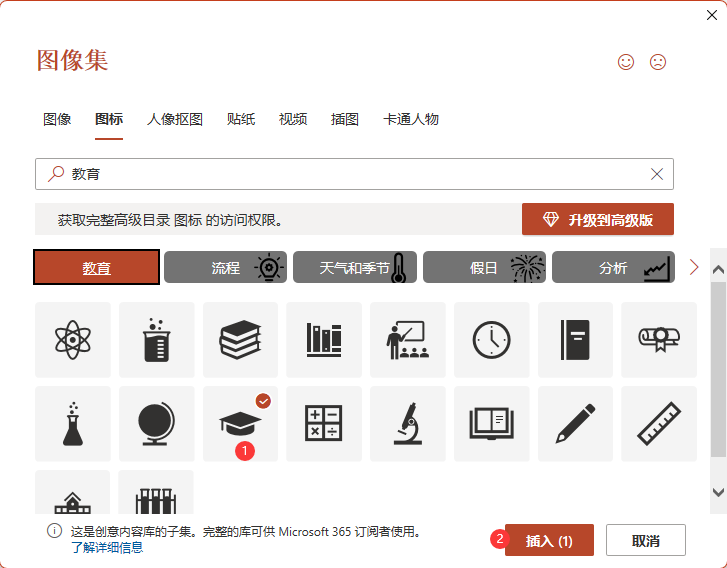The image size is (727, 568).
Task: Click the vertical scrollbar thumb
Action: click(x=718, y=369)
